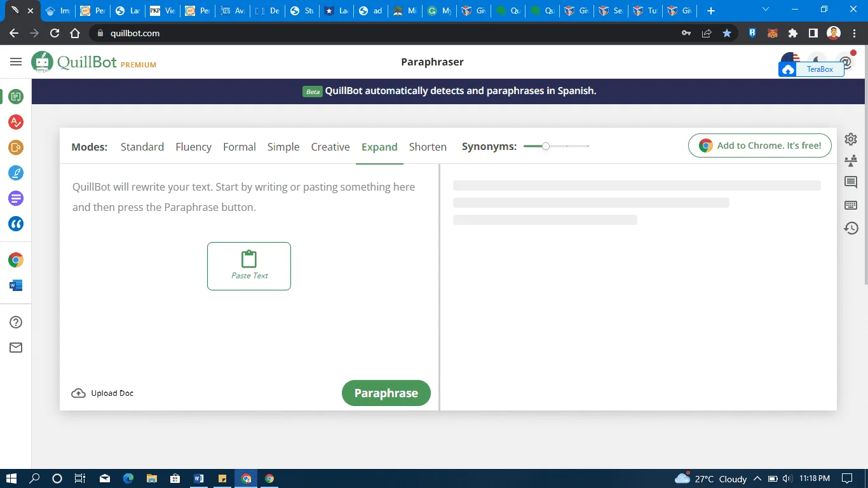Viewport: 868px width, 488px height.
Task: Click the share page icon in the address bar
Action: (x=707, y=33)
